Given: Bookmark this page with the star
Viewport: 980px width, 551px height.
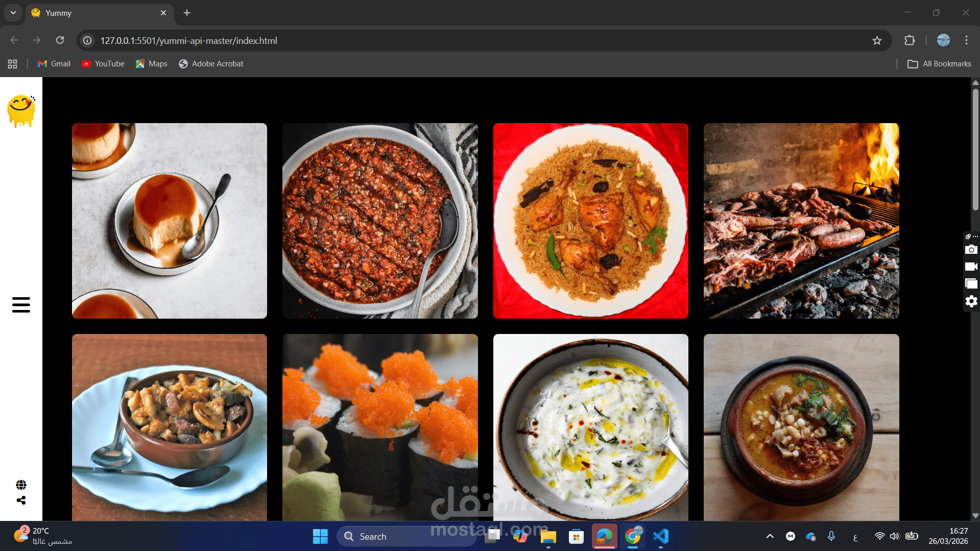Looking at the screenshot, I should point(877,40).
